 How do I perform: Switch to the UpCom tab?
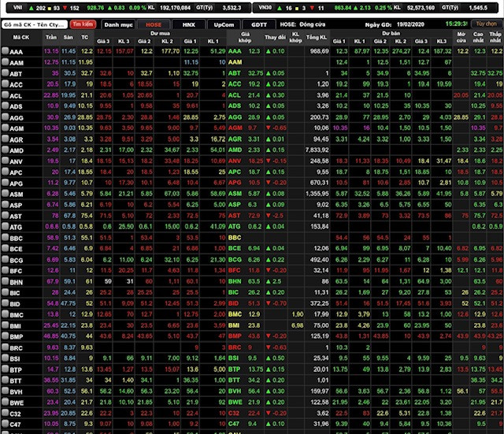(x=223, y=24)
